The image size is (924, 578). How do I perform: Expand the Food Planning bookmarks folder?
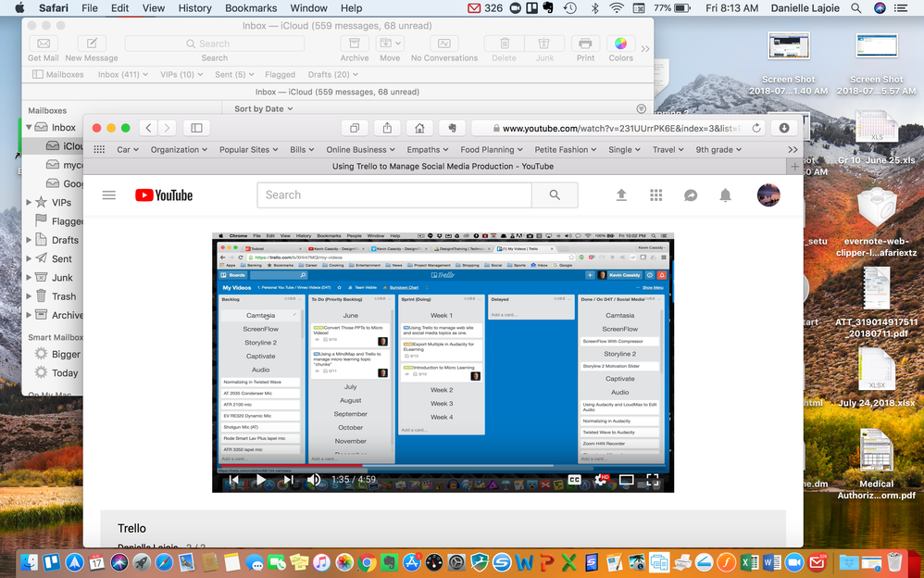(x=492, y=150)
